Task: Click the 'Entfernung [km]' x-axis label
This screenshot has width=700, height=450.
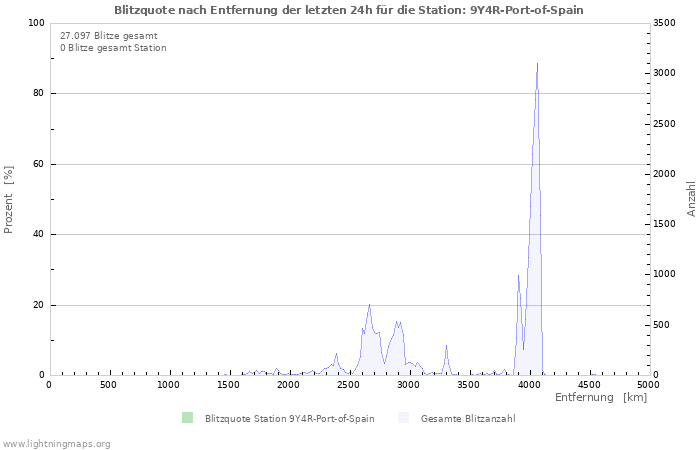Action: tap(600, 398)
